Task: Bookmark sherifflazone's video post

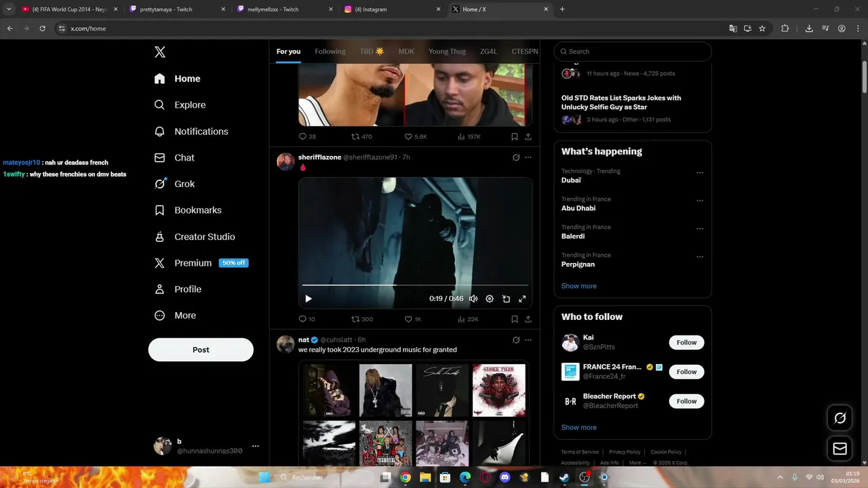Action: coord(514,319)
